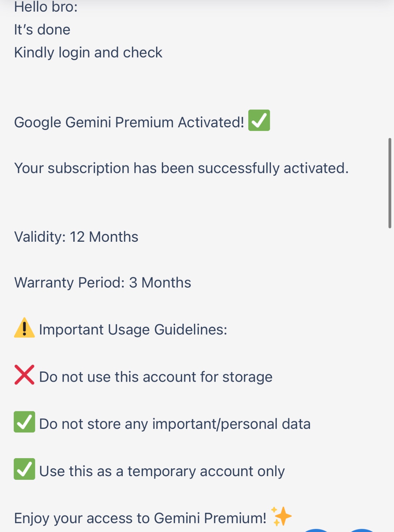Viewport: 394px width, 532px height.
Task: Tap the left blue circular button
Action: (x=316, y=530)
